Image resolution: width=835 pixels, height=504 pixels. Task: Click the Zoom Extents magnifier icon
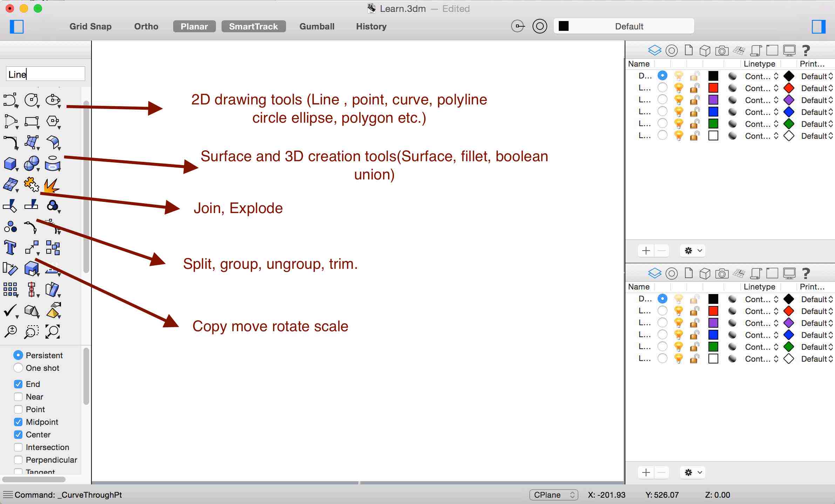pyautogui.click(x=53, y=331)
